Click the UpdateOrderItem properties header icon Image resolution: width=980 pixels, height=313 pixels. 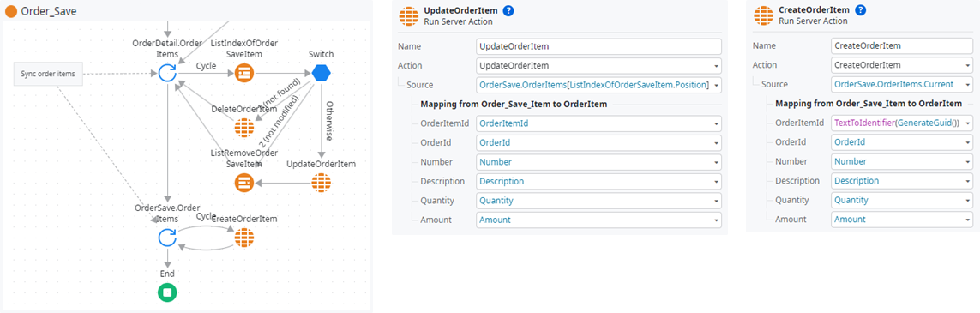[408, 15]
